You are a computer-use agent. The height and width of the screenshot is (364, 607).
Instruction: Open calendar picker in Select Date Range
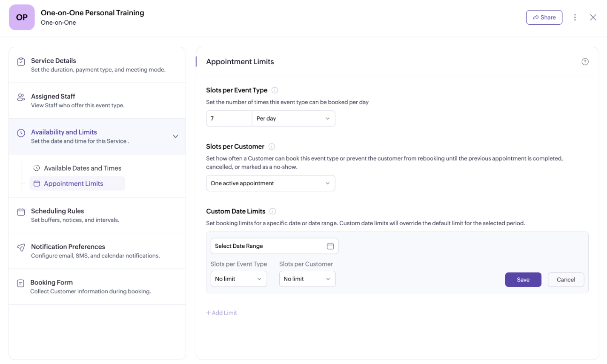[x=330, y=246]
